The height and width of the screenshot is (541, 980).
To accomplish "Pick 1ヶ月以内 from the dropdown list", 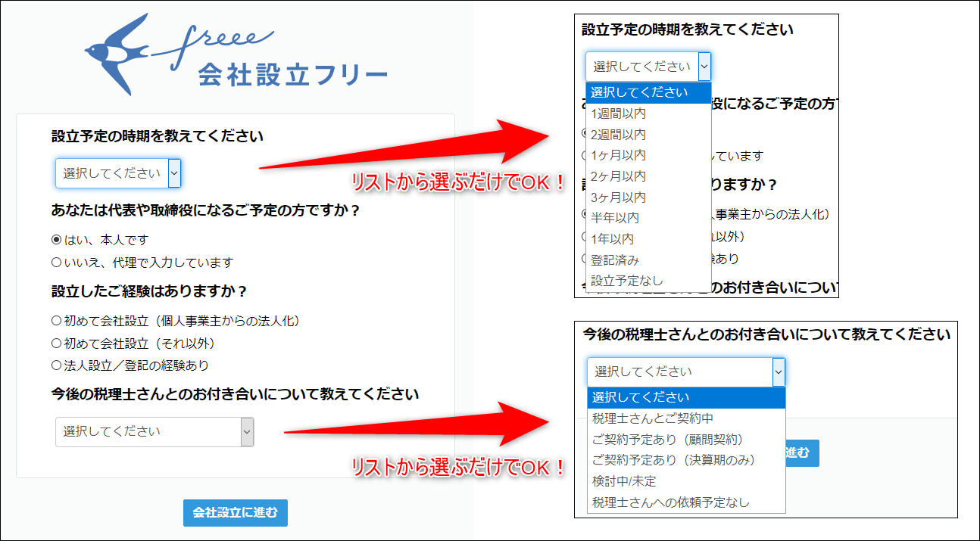I will (618, 155).
